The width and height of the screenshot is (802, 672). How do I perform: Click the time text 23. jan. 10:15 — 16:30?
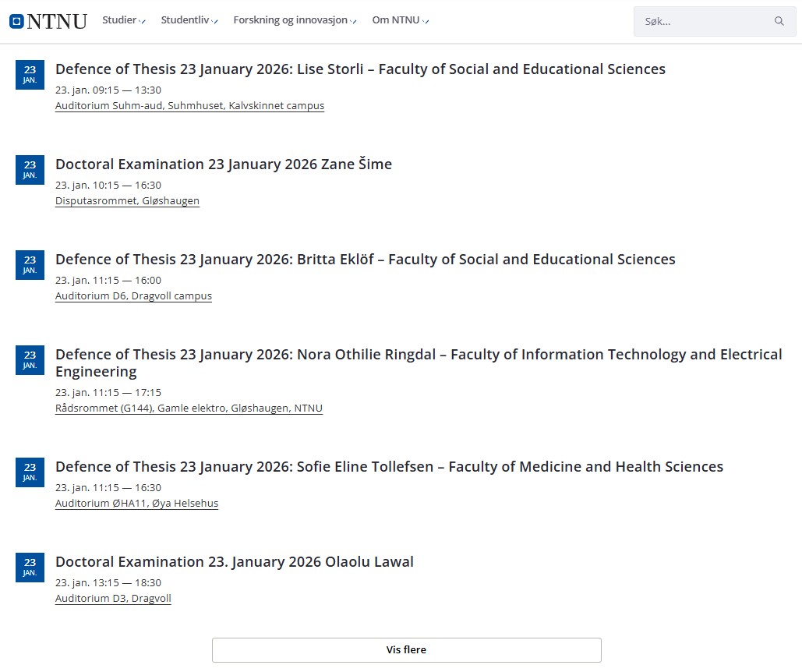tap(108, 185)
